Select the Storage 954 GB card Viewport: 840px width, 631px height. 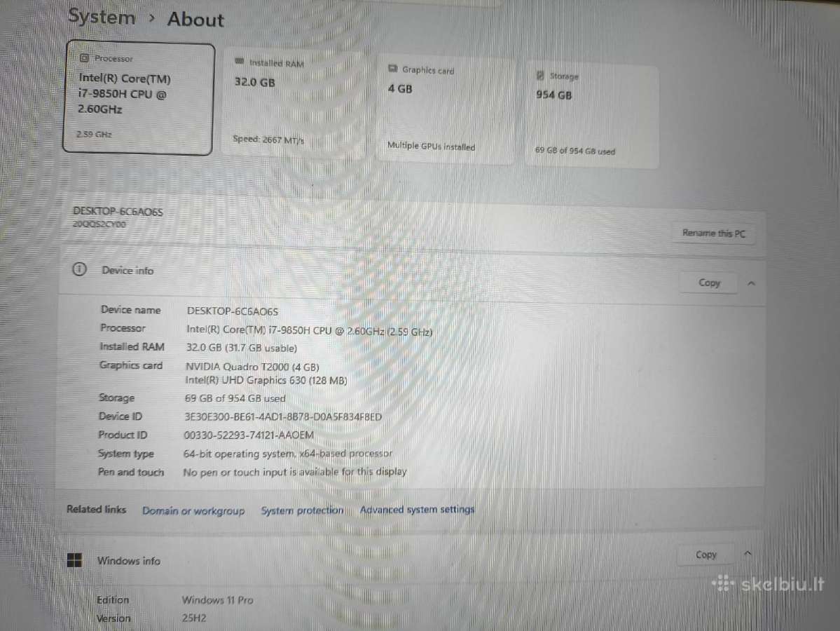pos(592,115)
